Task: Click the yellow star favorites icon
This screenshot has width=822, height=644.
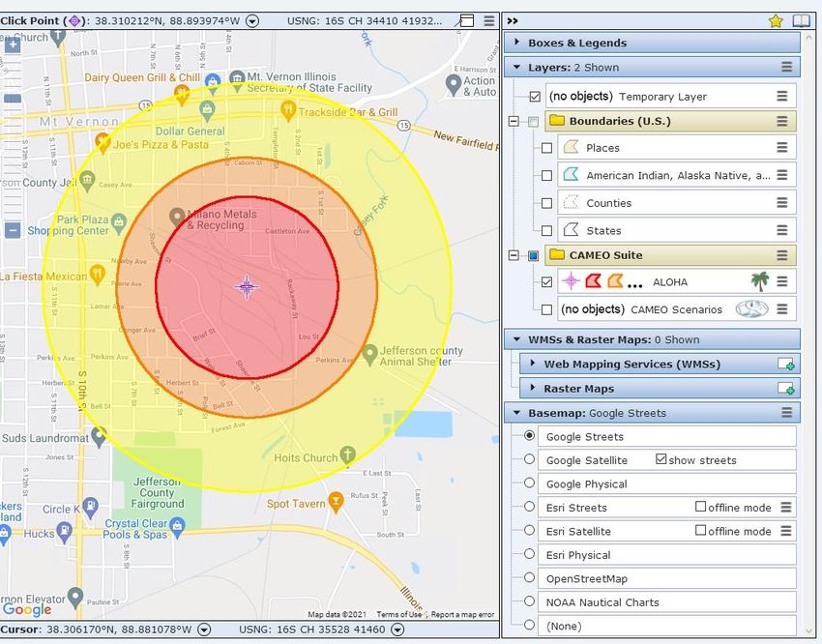Action: 776,21
